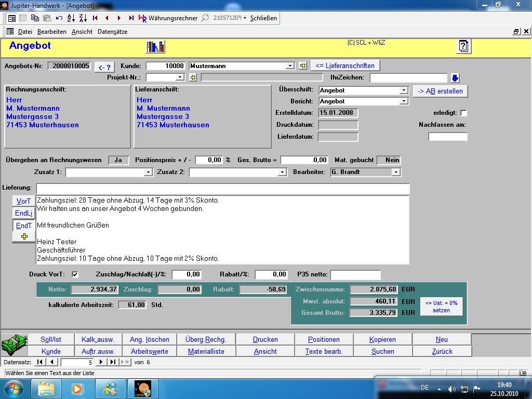Click the blue down arrow next to IhrZeichen
Image resolution: width=532 pixels, height=399 pixels.
(x=455, y=78)
